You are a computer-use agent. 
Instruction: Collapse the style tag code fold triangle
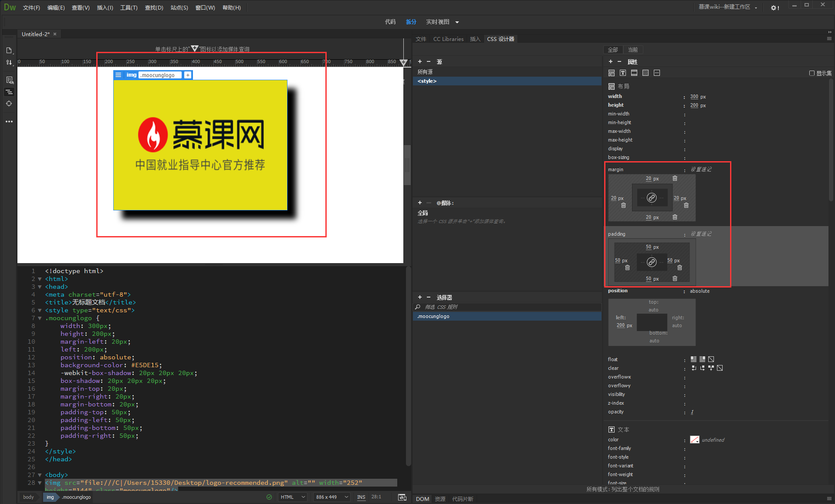(40, 311)
